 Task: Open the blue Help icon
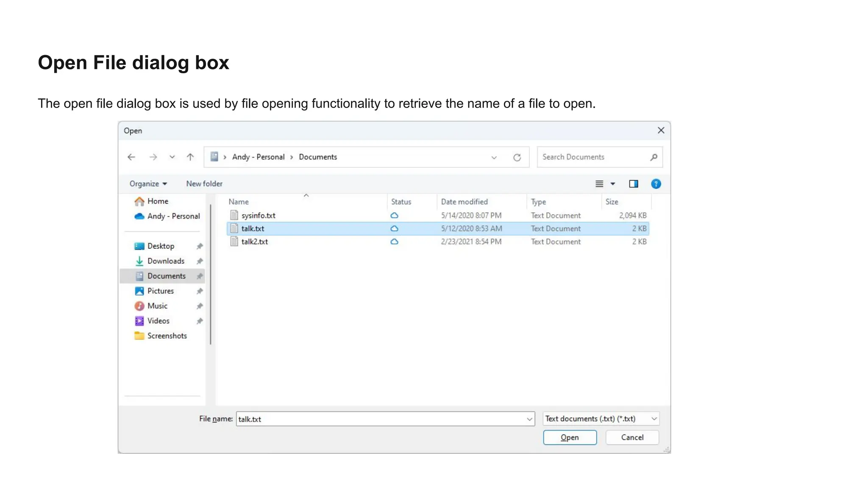[656, 184]
